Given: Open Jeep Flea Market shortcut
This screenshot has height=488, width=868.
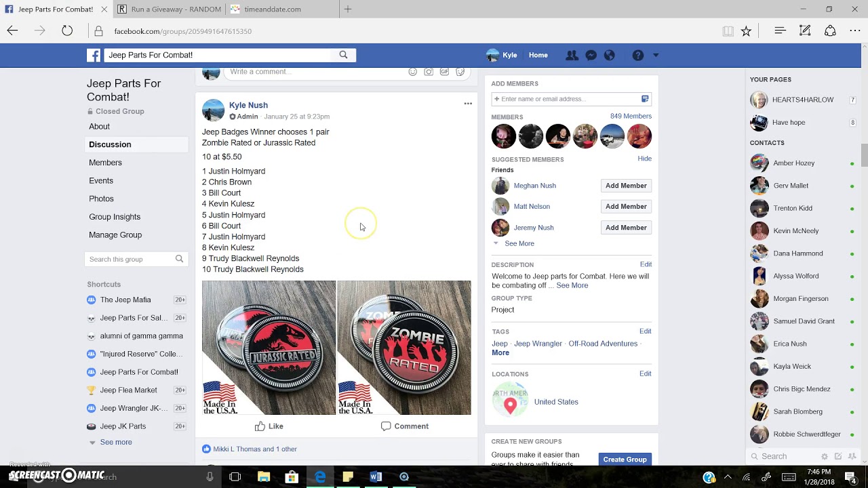Looking at the screenshot, I should 128,390.
